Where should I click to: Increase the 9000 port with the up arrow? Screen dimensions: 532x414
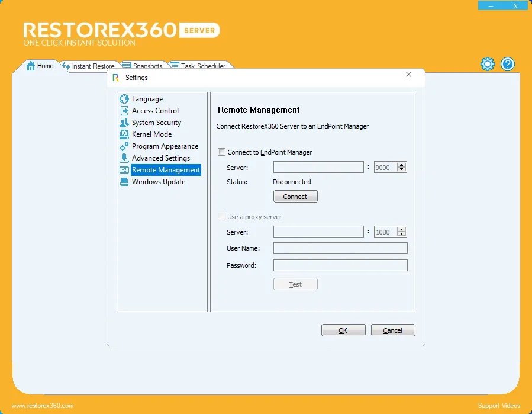click(x=402, y=165)
